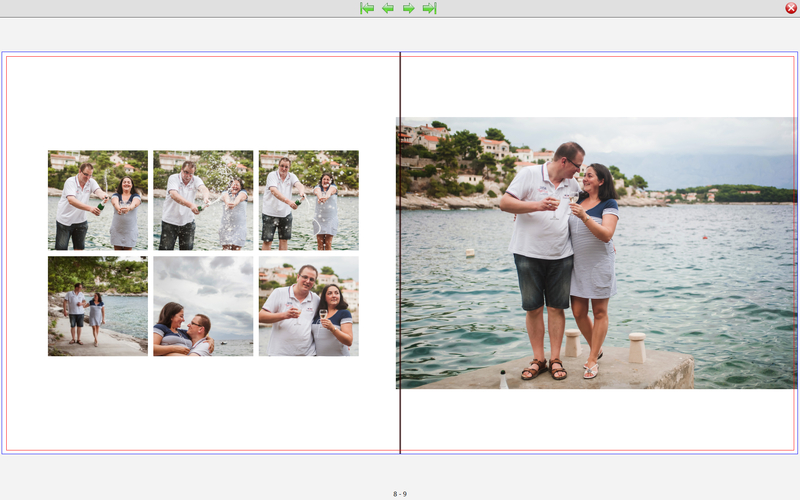Viewport: 800px width, 500px height.
Task: Click the large couple photo on right page
Action: point(596,253)
